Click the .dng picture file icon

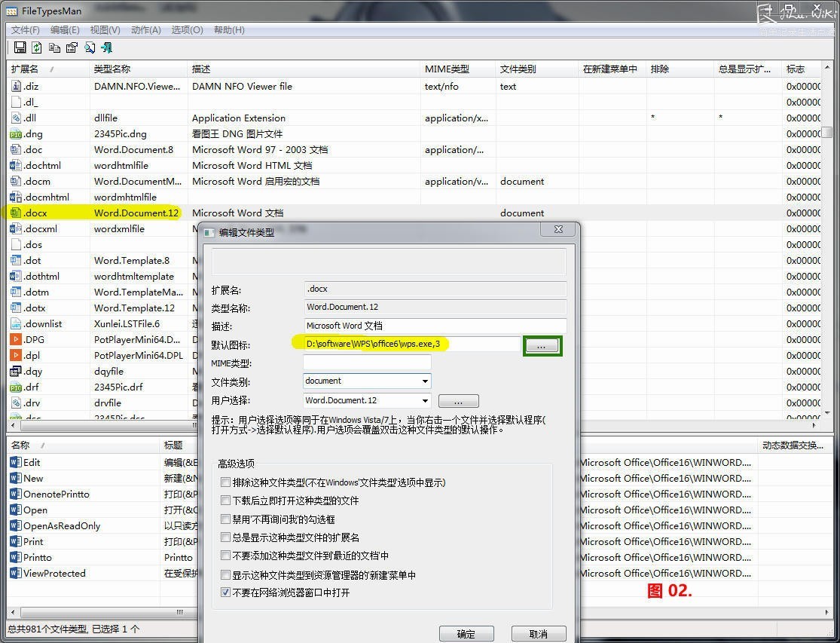click(16, 134)
